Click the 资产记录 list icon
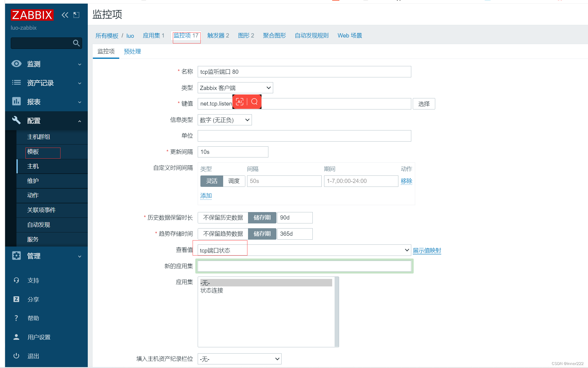 [x=16, y=82]
